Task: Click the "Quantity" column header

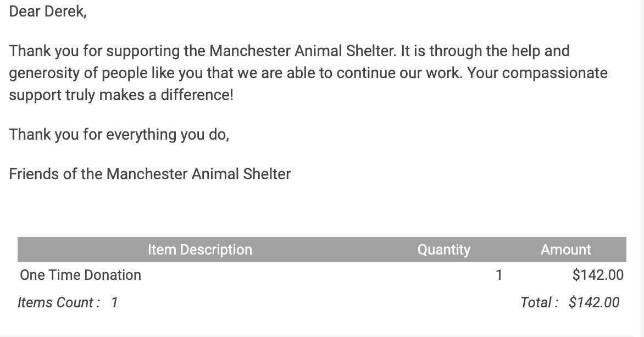Action: pos(443,250)
